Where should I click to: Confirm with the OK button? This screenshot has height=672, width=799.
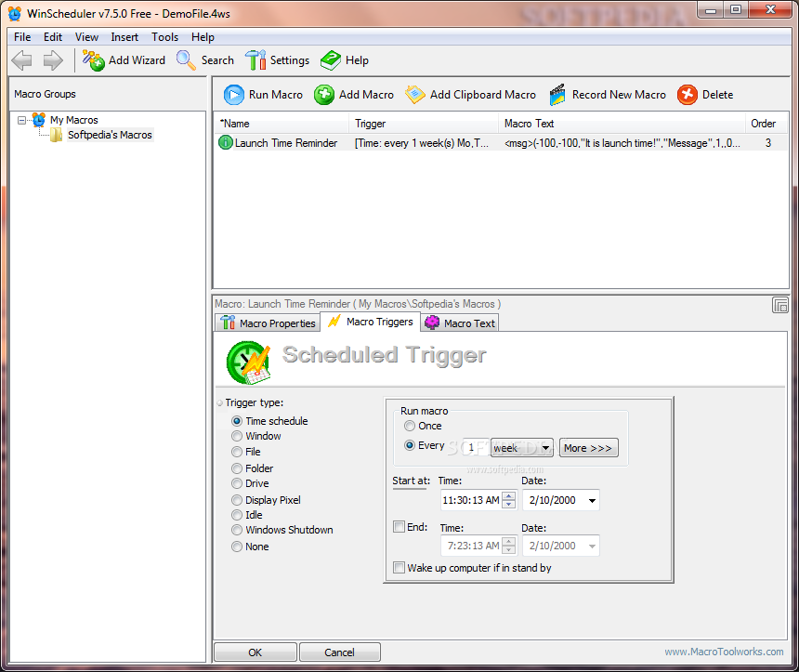pos(255,652)
